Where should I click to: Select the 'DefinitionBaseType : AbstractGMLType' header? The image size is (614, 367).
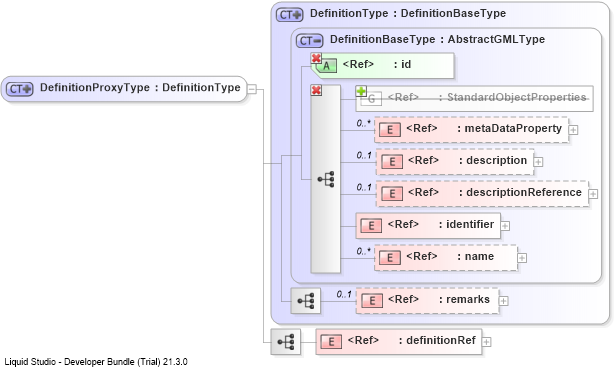point(437,39)
